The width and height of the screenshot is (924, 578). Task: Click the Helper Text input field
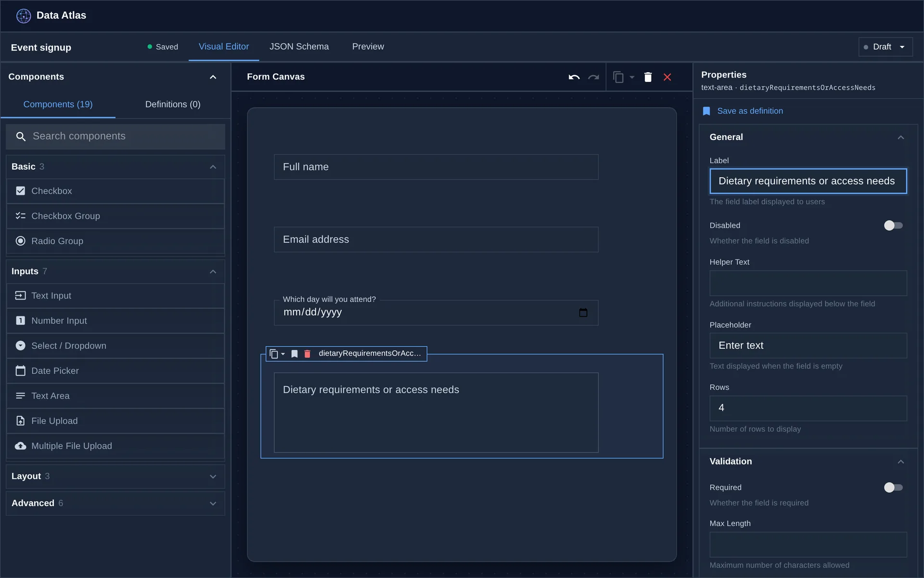pos(808,283)
